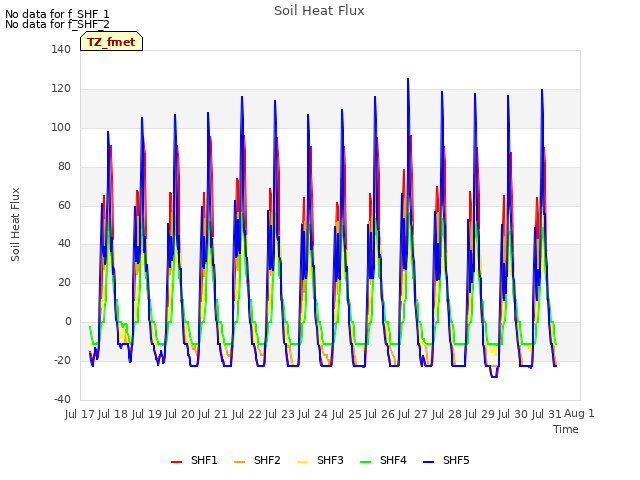Click the -40 y-axis tick label
640x480 pixels.
tap(62, 399)
